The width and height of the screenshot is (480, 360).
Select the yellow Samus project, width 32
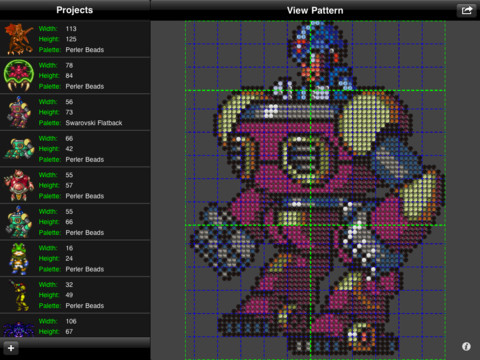(75, 295)
